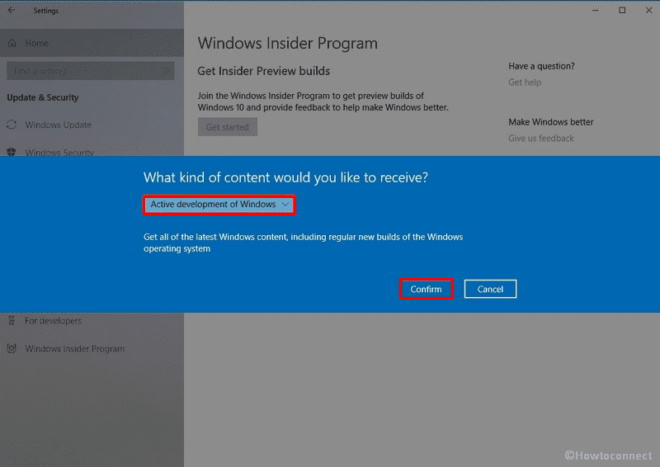This screenshot has width=660, height=467.
Task: Click the 'Have a question?' heading
Action: point(541,66)
